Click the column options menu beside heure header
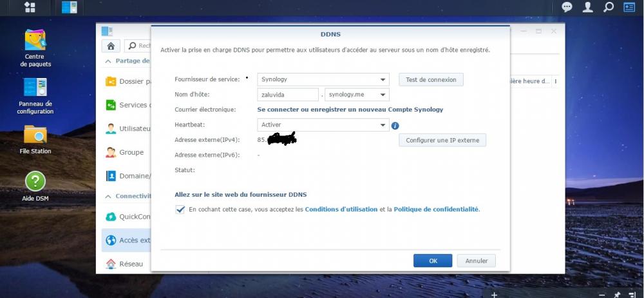The image size is (644, 298). (x=556, y=81)
